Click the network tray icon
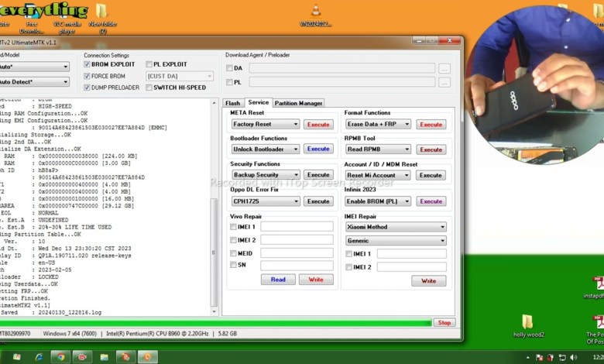The width and height of the screenshot is (604, 364). tap(562, 358)
